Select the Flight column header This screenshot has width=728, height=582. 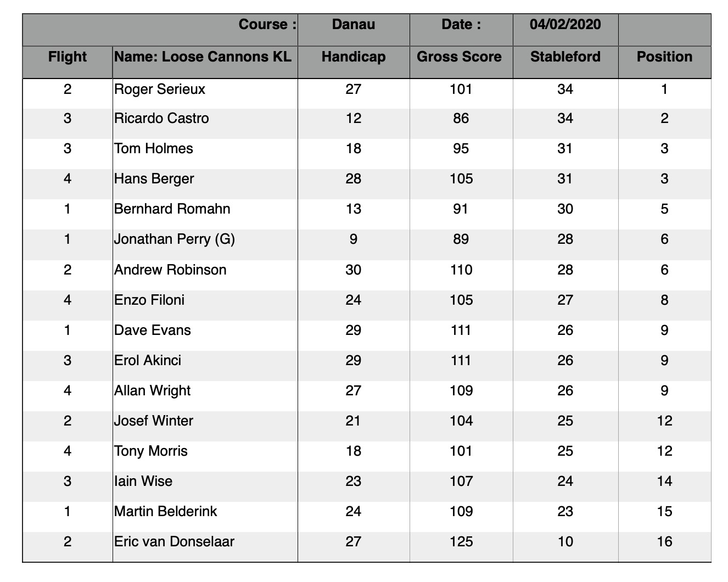click(x=68, y=57)
